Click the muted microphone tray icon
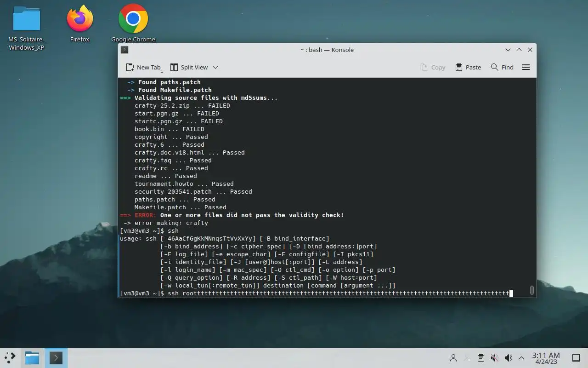The image size is (588, 368). click(494, 358)
